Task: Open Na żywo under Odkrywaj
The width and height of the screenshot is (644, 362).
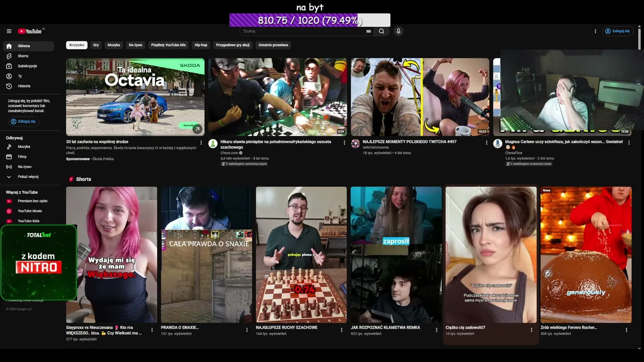Action: pyautogui.click(x=29, y=167)
